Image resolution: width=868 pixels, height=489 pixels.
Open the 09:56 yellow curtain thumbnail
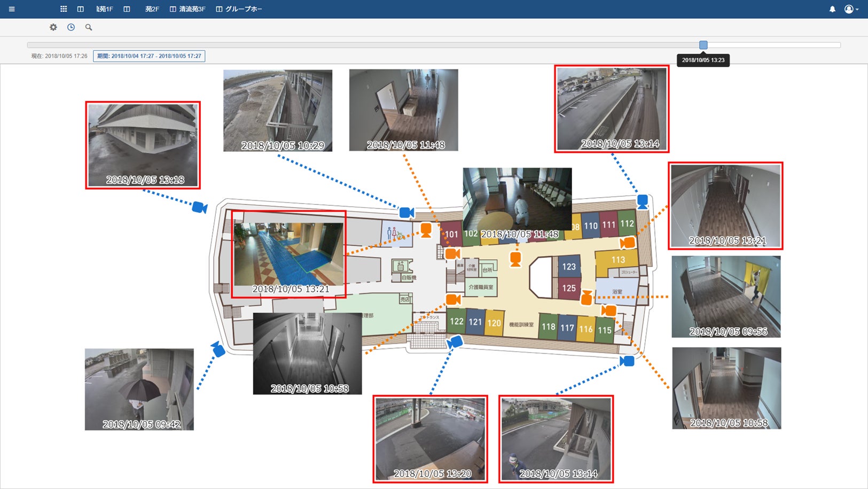[x=726, y=297]
